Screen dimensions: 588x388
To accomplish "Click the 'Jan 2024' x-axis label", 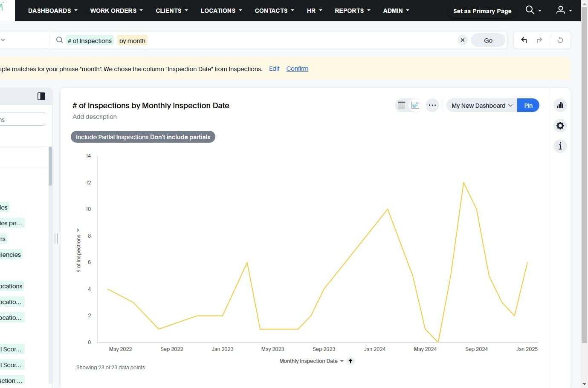I will pyautogui.click(x=375, y=349).
